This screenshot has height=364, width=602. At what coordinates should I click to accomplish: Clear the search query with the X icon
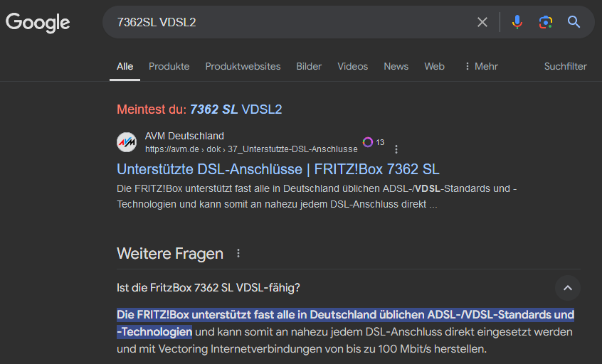482,22
